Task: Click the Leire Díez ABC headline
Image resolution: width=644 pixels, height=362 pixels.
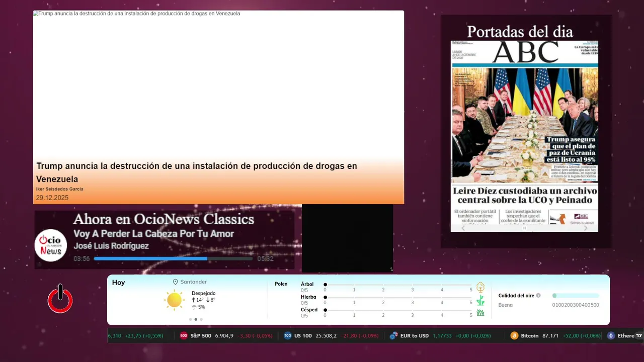Action: coord(525,196)
